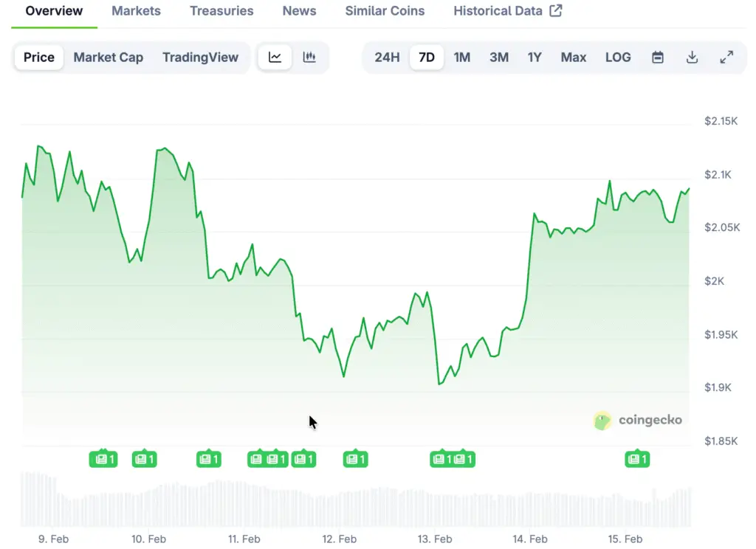The image size is (756, 549).
Task: Click the download chart data icon
Action: 692,58
